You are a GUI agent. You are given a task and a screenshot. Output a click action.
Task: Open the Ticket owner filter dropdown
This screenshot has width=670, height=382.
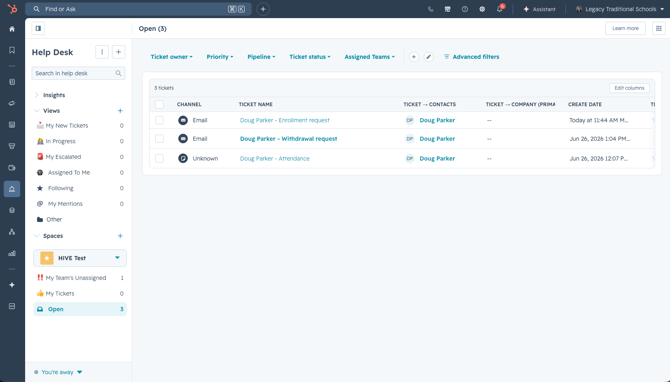click(x=171, y=57)
